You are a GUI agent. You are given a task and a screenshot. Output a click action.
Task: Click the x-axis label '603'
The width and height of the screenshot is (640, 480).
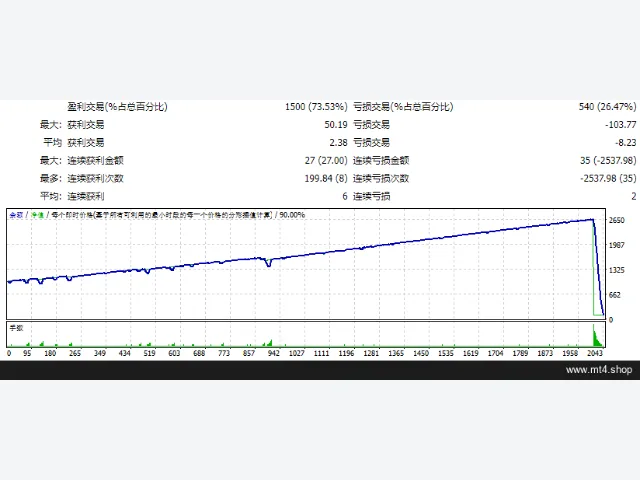pos(174,353)
